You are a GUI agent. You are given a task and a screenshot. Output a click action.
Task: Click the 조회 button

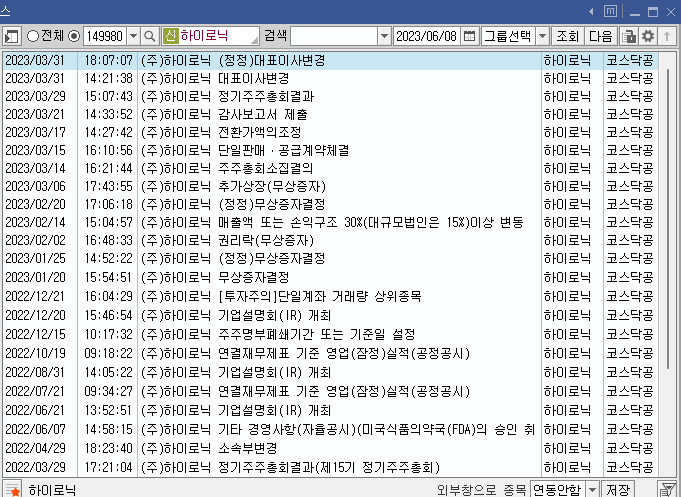[568, 36]
